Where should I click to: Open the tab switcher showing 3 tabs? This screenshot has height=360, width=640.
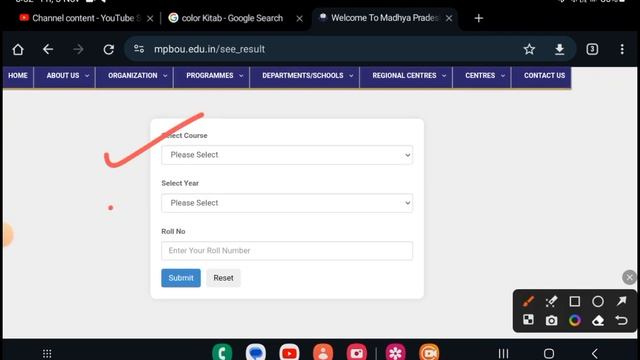pyautogui.click(x=592, y=49)
